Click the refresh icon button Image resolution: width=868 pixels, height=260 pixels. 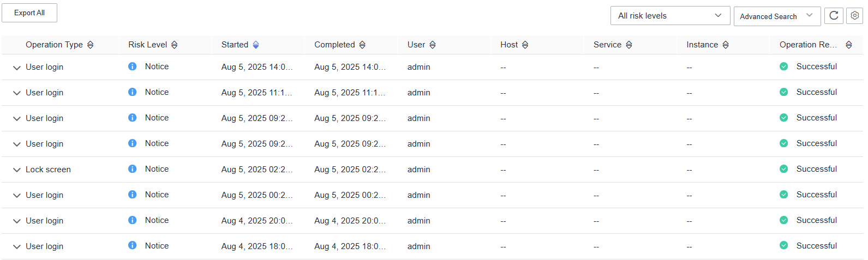pyautogui.click(x=834, y=16)
